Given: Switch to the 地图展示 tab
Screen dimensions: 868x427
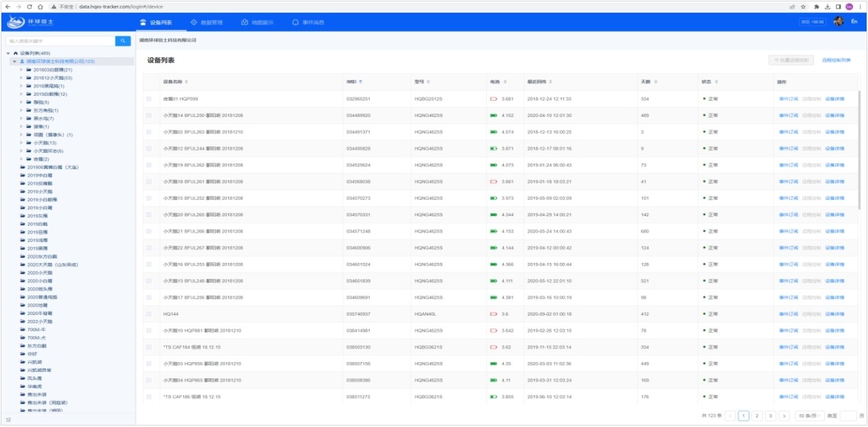Looking at the screenshot, I should pyautogui.click(x=257, y=23).
